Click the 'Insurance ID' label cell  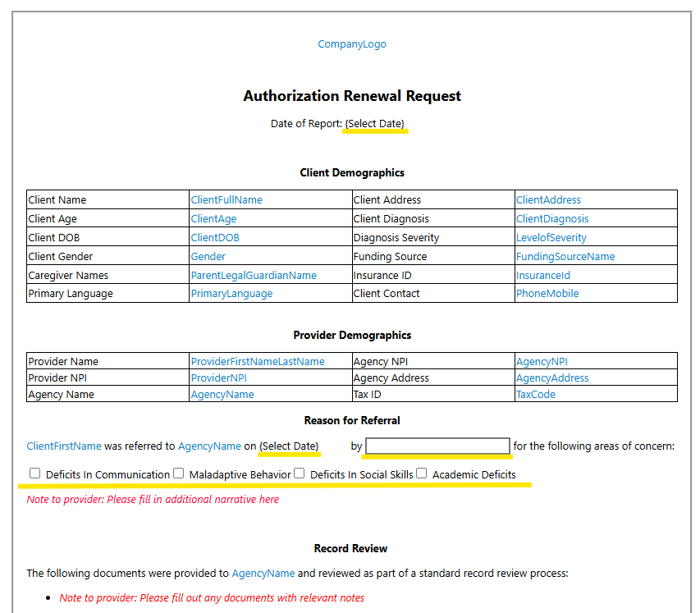(433, 276)
